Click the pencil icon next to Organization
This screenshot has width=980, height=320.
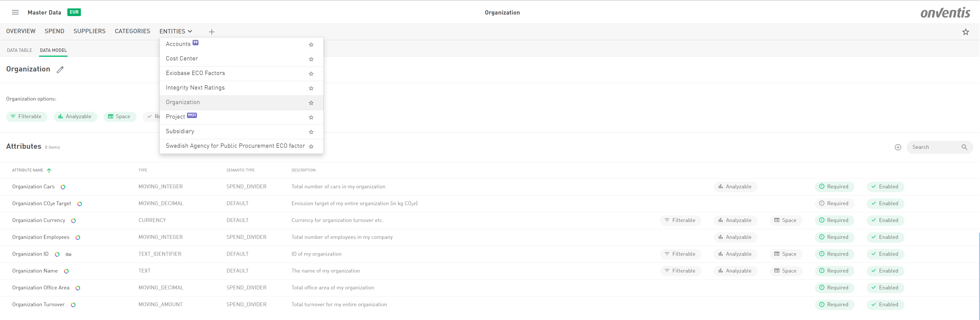pos(60,70)
